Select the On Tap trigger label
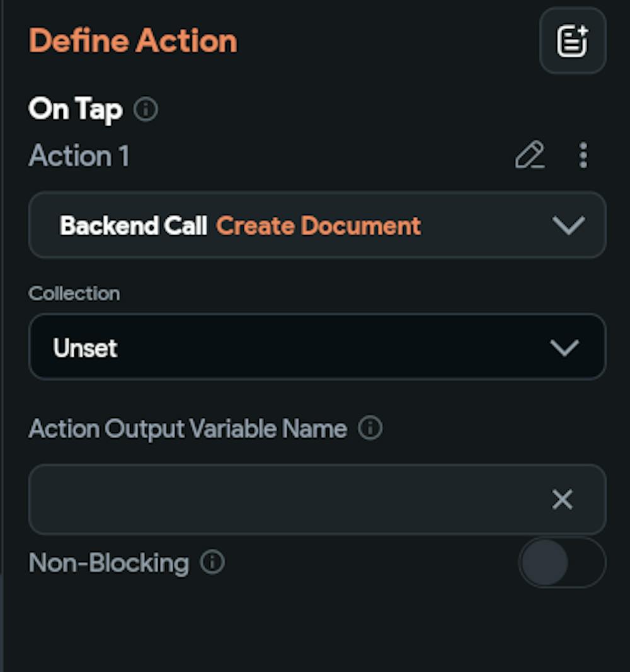630x672 pixels. tap(76, 109)
